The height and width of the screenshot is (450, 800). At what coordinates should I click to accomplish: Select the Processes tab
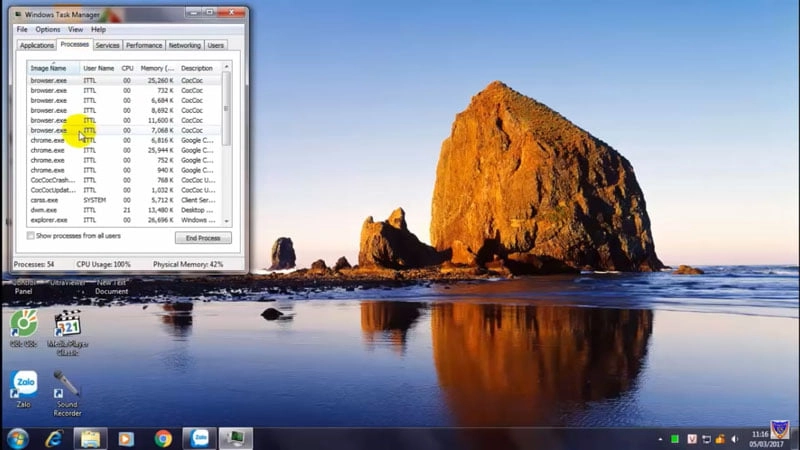(x=74, y=44)
